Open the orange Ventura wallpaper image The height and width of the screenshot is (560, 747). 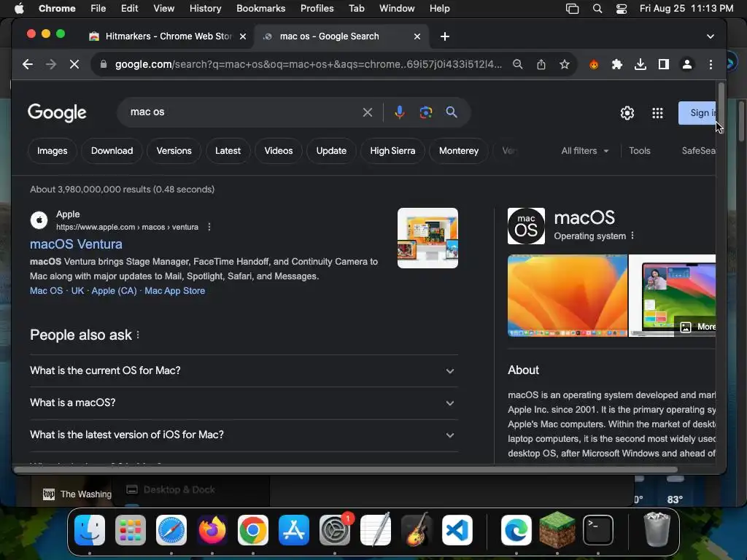(x=568, y=296)
